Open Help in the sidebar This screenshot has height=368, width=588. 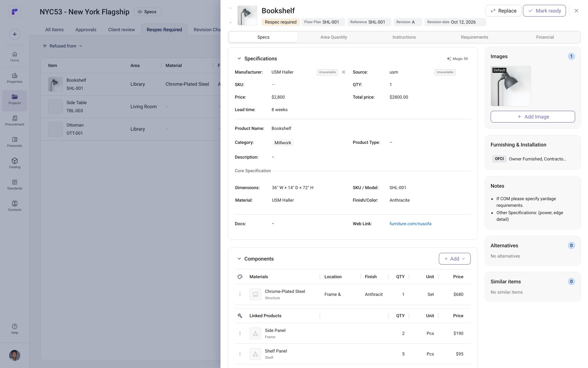15,329
